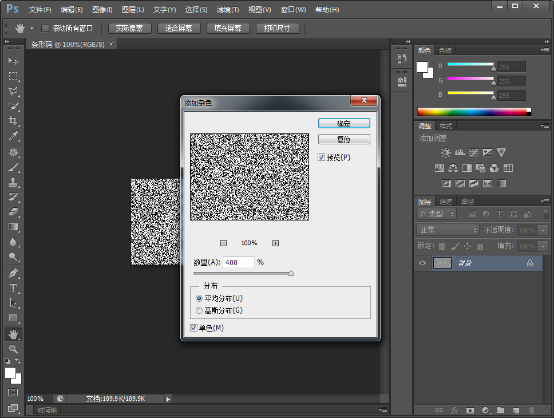Open the layer filter type dropdown
554x418 pixels.
point(437,214)
